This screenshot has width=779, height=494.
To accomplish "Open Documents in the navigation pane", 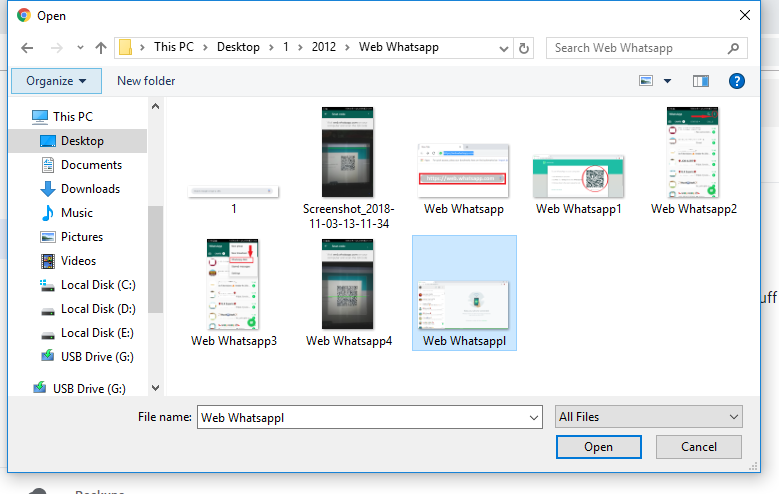I will pos(81,165).
